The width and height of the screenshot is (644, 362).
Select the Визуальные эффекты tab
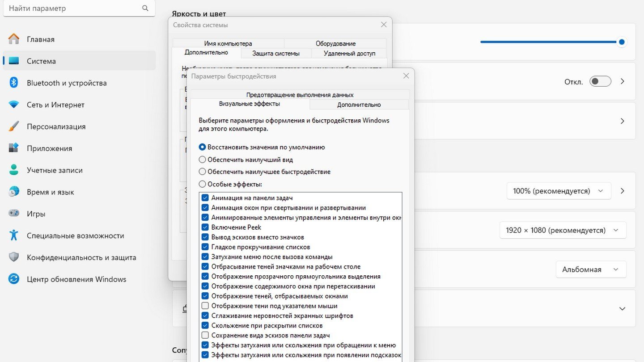tap(250, 104)
